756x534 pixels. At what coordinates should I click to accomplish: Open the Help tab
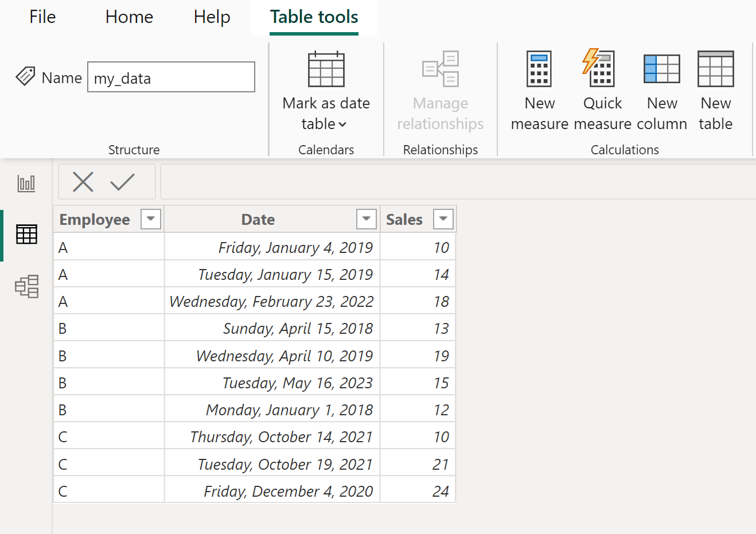click(212, 17)
